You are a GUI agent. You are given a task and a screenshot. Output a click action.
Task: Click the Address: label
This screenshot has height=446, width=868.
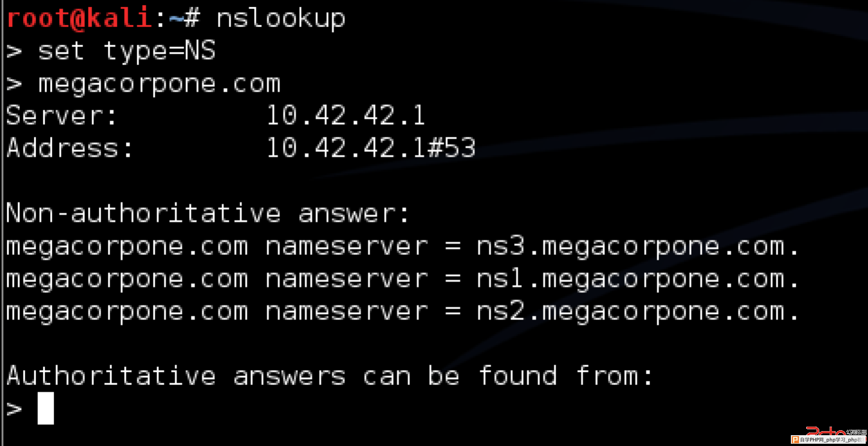point(69,148)
